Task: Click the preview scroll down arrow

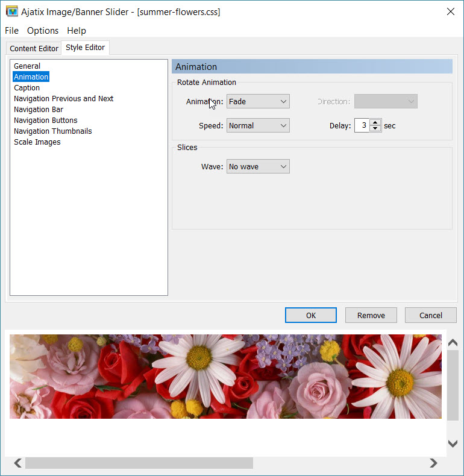Action: click(453, 443)
